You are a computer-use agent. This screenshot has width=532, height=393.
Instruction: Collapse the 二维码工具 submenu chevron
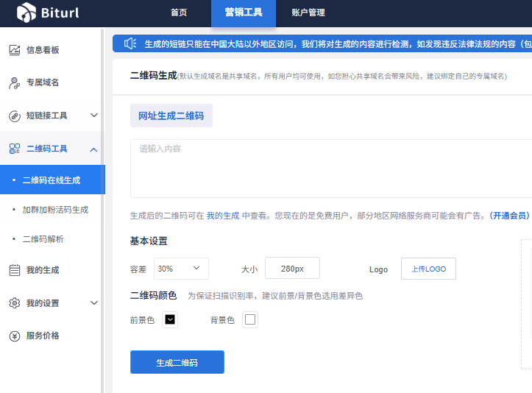94,149
